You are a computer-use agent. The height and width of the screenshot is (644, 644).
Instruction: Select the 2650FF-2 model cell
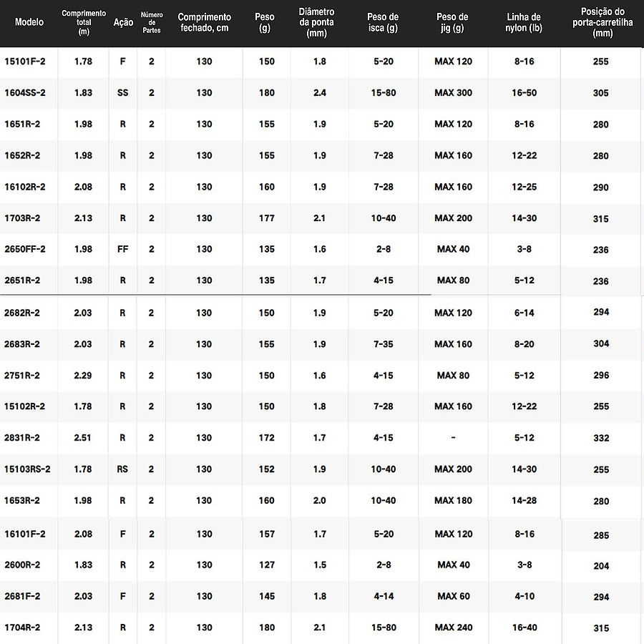(x=25, y=249)
